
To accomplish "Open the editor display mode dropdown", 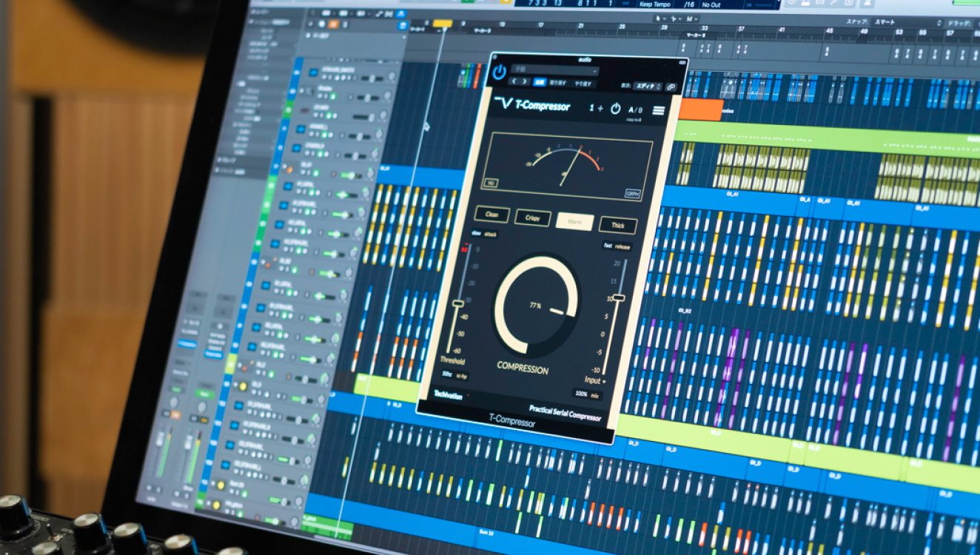I will pyautogui.click(x=648, y=87).
